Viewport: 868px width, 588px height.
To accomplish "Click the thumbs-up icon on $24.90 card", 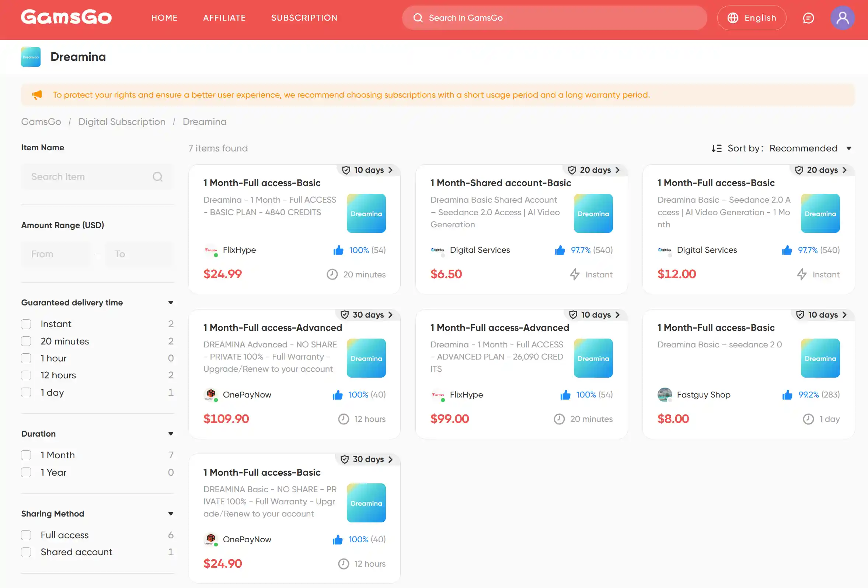I will [337, 539].
